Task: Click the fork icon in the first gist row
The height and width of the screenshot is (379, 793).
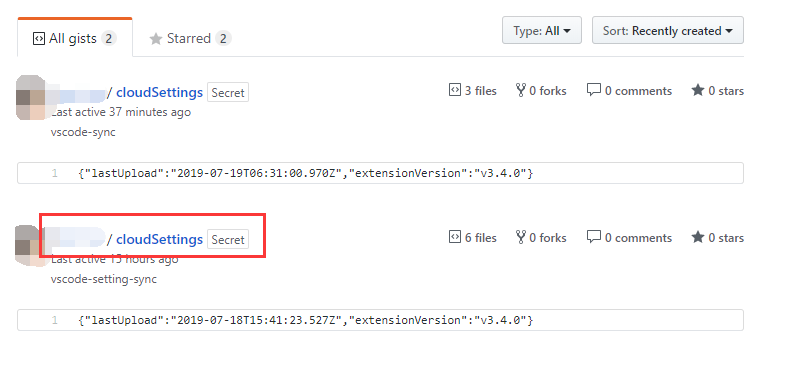Action: click(x=520, y=90)
